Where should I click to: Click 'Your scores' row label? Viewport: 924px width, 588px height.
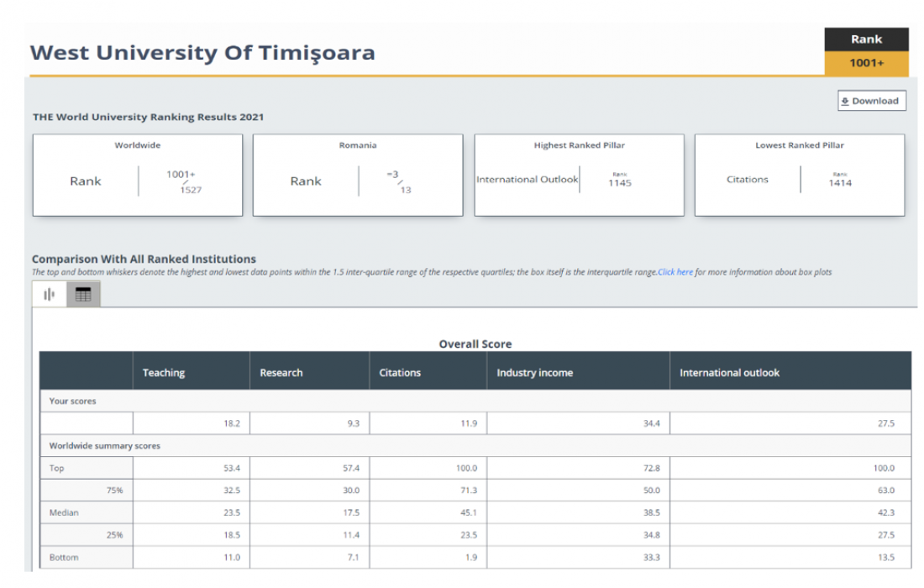[72, 401]
